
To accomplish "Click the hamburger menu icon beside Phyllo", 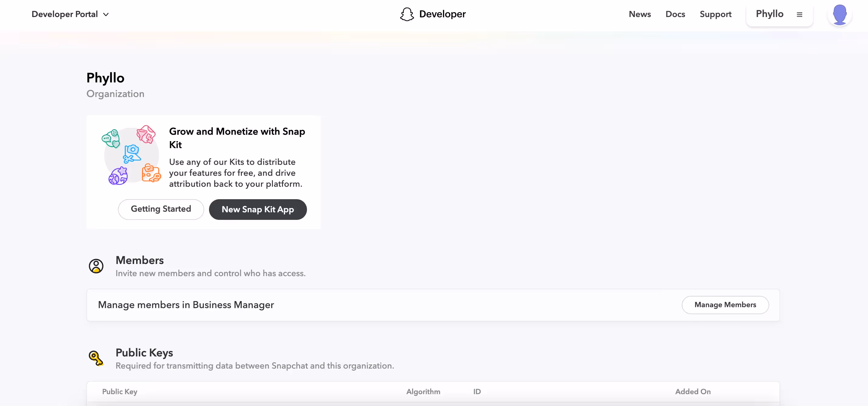I will (799, 15).
